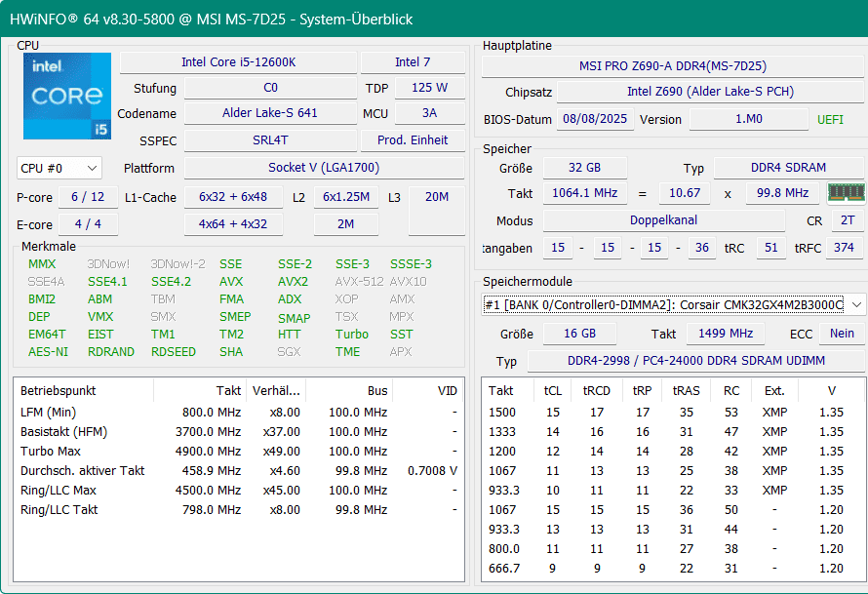Viewport: 868px width, 594px height.
Task: Click the Socket V (LGA1700) platform field
Action: 324,168
